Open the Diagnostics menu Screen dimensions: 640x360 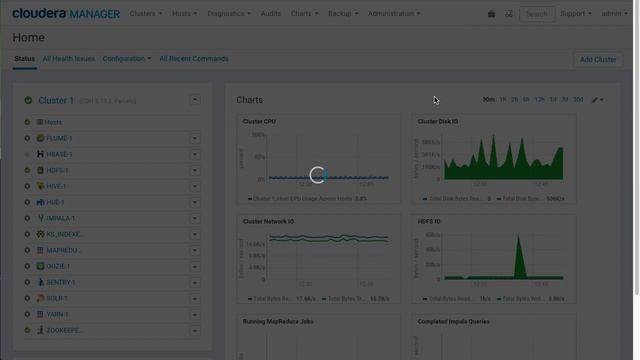pyautogui.click(x=229, y=13)
